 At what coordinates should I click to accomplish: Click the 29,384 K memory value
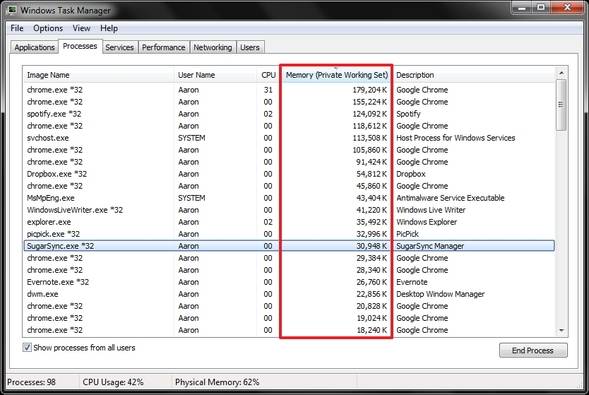pos(372,258)
